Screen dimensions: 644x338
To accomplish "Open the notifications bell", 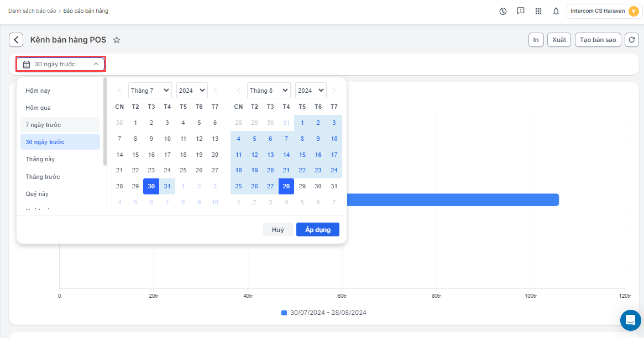I will [x=556, y=11].
